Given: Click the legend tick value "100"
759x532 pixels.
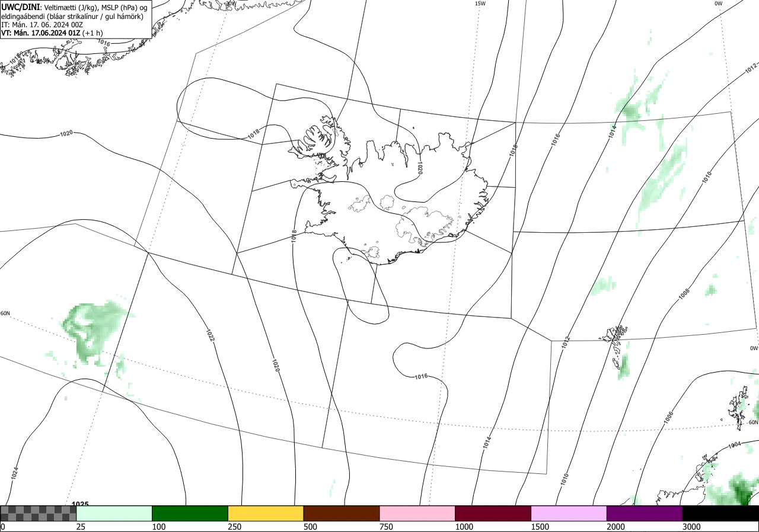Looking at the screenshot, I should pos(159,527).
